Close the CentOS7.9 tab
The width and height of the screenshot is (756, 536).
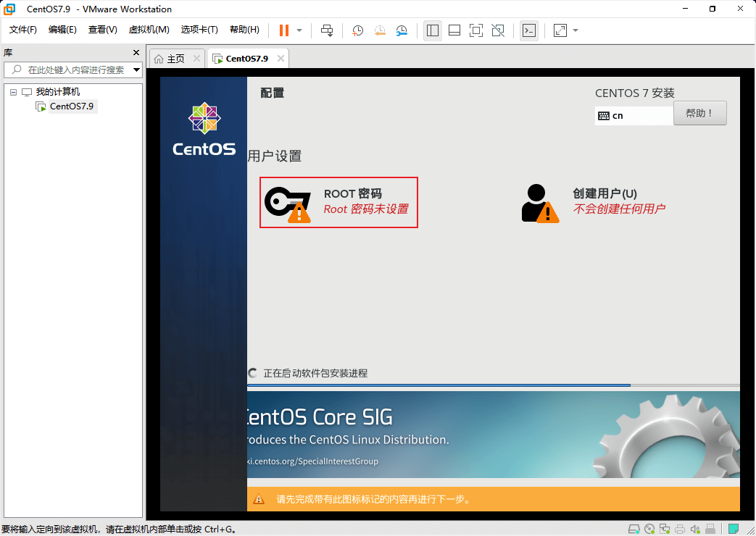click(x=281, y=59)
